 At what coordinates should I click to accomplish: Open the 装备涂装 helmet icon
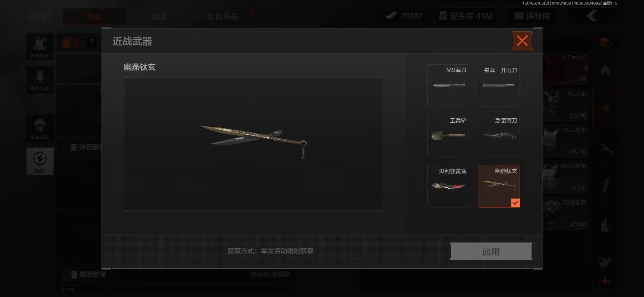click(x=40, y=128)
